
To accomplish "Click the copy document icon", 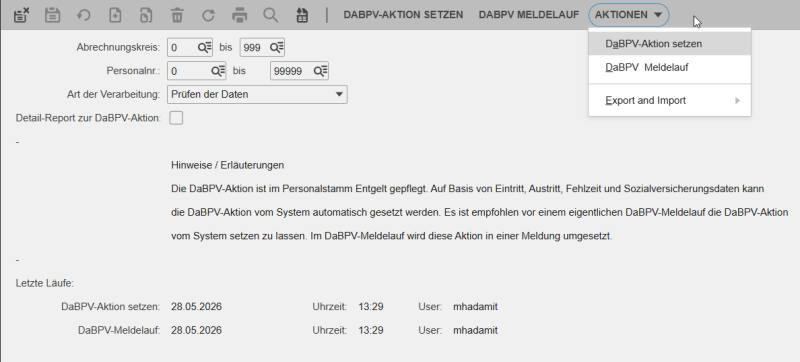I will [x=146, y=15].
